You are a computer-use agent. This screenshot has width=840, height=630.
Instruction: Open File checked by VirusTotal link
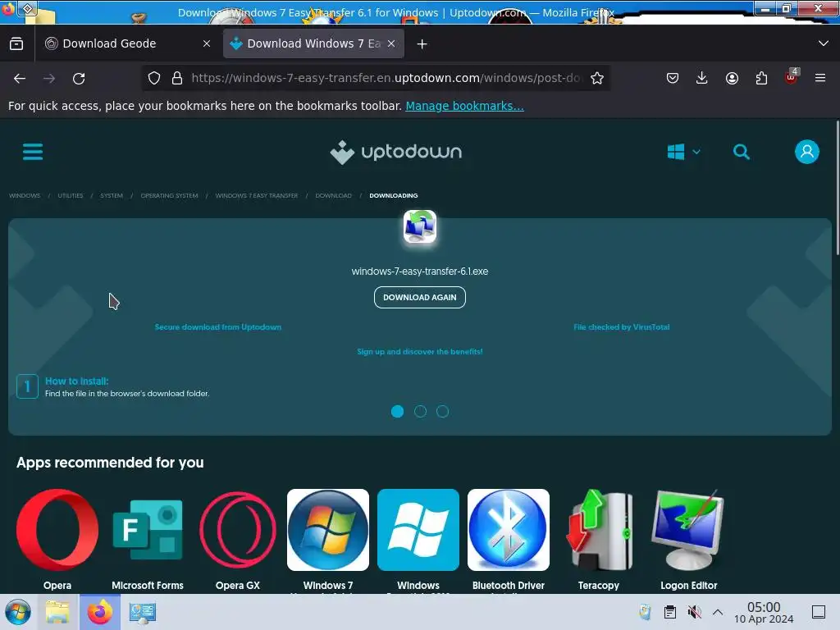tap(622, 326)
